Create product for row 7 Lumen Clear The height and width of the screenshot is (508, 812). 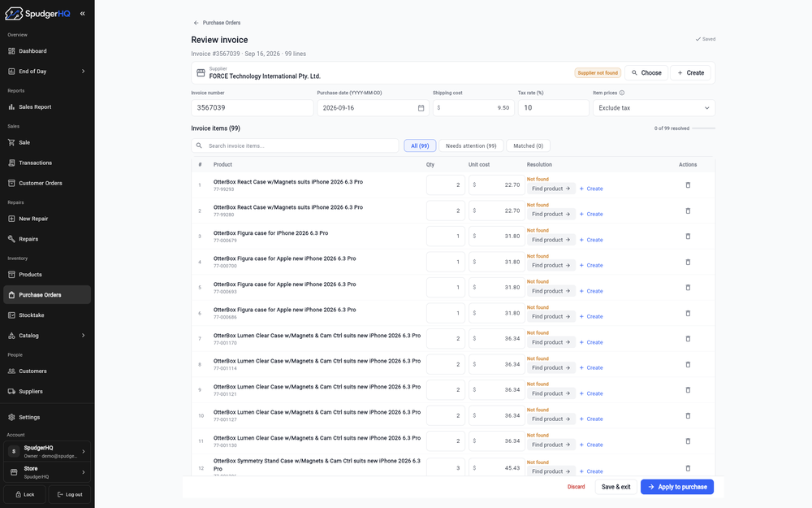click(591, 342)
